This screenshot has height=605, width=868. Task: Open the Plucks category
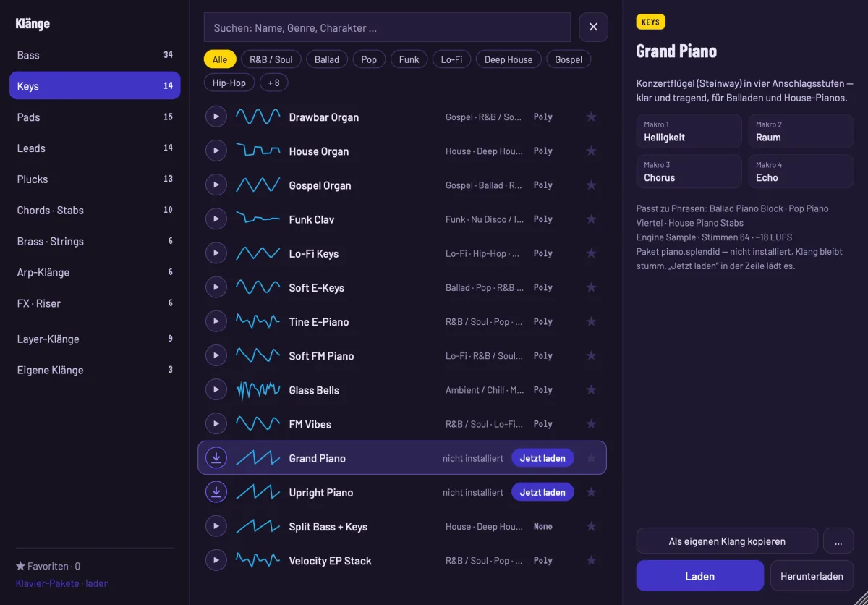click(x=95, y=179)
